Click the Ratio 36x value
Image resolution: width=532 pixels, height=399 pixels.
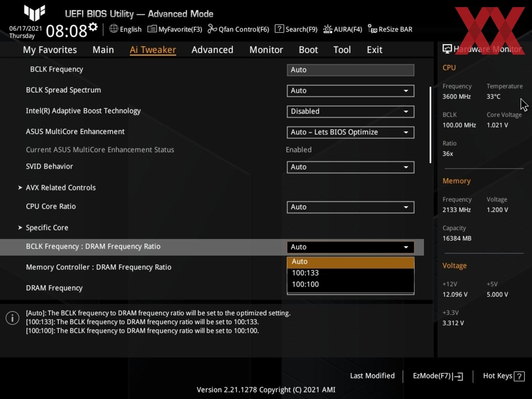coord(448,154)
